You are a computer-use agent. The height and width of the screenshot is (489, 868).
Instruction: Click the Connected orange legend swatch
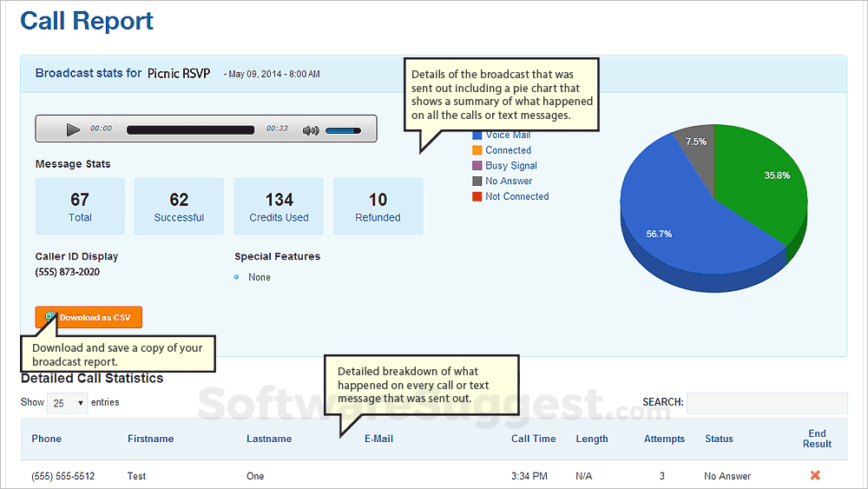(477, 150)
